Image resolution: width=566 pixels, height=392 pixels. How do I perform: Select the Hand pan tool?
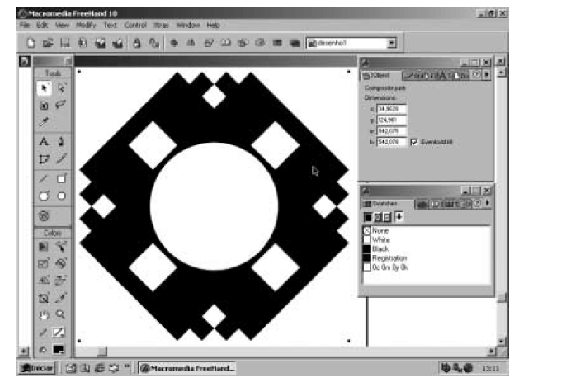[44, 314]
